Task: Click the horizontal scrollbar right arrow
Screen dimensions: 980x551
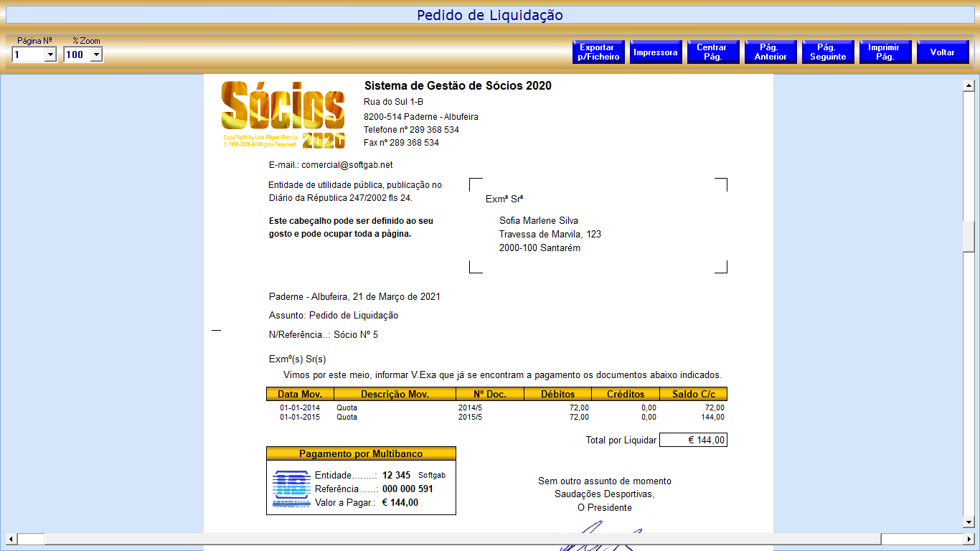Action: (969, 539)
